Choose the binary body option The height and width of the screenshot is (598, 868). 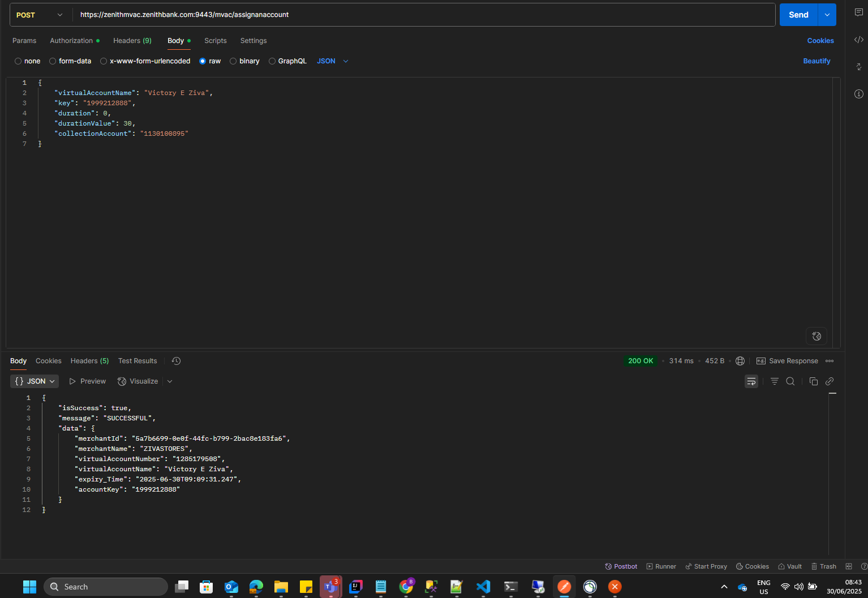pyautogui.click(x=233, y=61)
